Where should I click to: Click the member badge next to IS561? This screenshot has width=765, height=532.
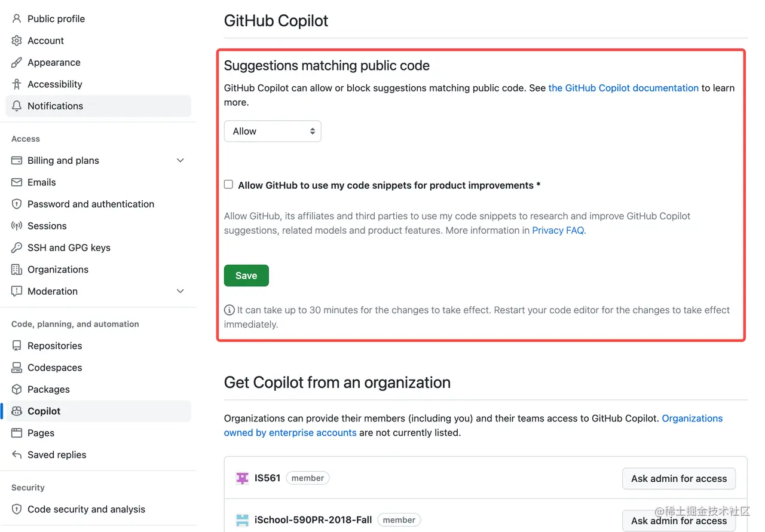click(308, 478)
